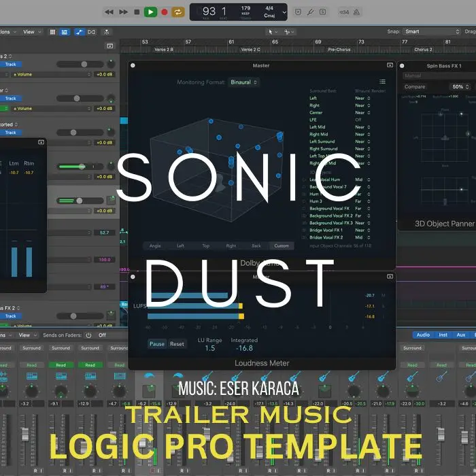Viewport: 476px width, 476px height.
Task: Click Compare in Spin Bass FX 1 window
Action: pyautogui.click(x=415, y=87)
